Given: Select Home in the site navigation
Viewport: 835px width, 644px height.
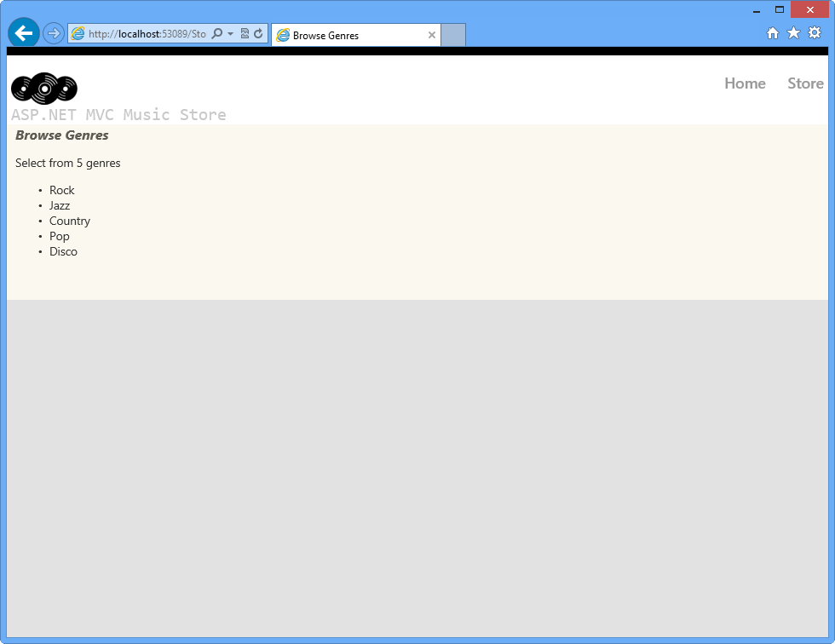Looking at the screenshot, I should (745, 83).
